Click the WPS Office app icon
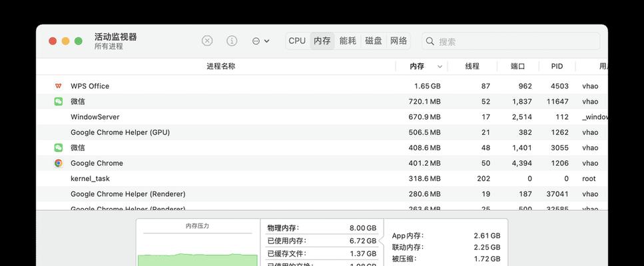Screen dimensions: 644x266 59,86
